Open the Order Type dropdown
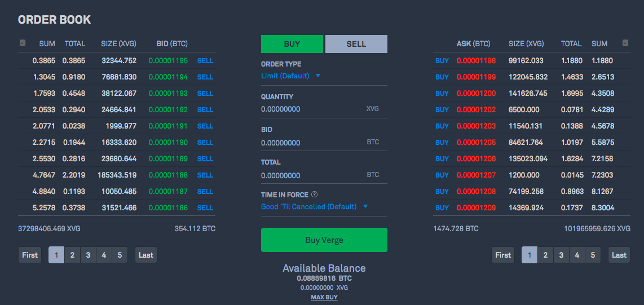Viewport: 644px width, 305px height. [291, 76]
